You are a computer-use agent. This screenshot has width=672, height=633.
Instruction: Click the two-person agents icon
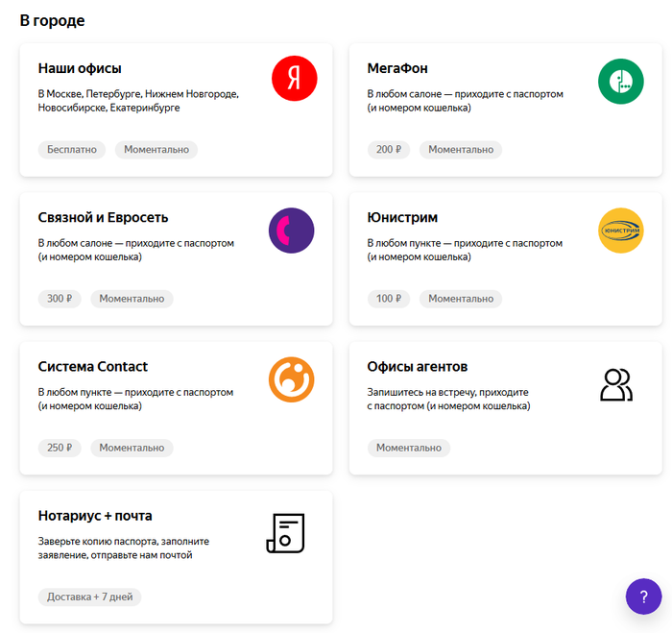pyautogui.click(x=616, y=384)
